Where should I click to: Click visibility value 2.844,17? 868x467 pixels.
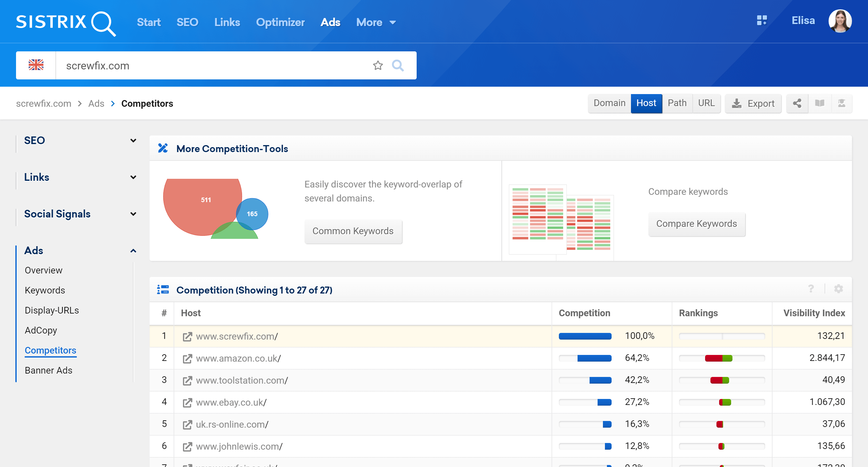[x=827, y=358]
